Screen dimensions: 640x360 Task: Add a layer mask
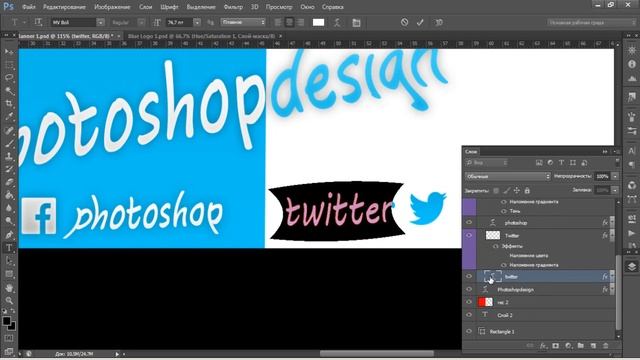click(556, 346)
